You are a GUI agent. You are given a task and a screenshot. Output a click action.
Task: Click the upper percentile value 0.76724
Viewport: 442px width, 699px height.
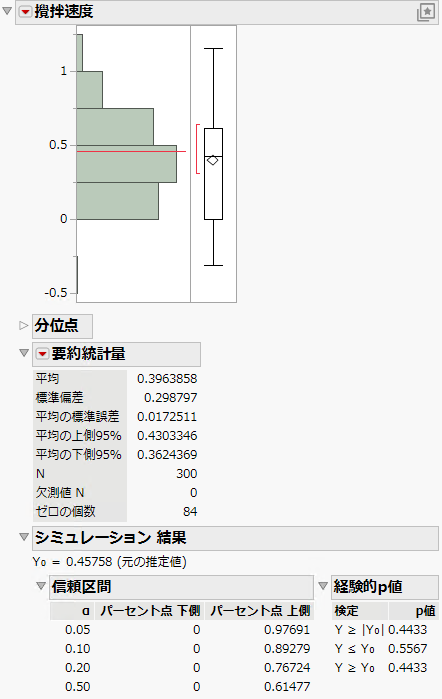(x=287, y=668)
